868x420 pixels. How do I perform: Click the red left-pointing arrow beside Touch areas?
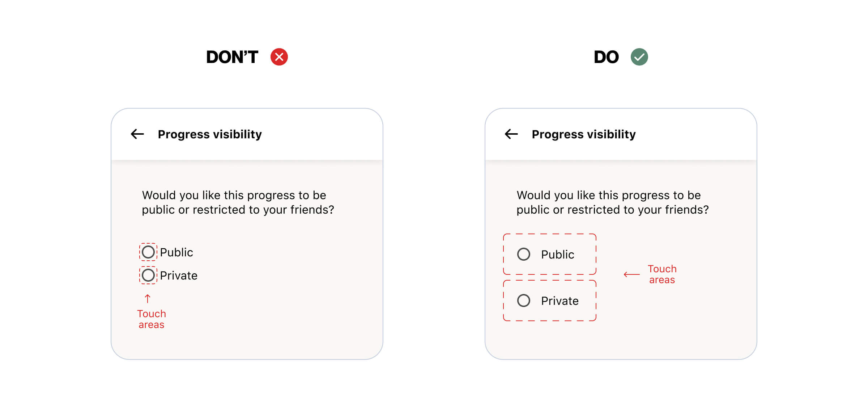631,274
